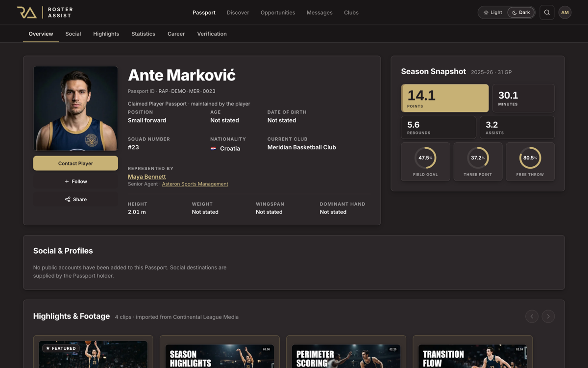The image size is (588, 368).
Task: Open Messages in top navigation
Action: [319, 12]
